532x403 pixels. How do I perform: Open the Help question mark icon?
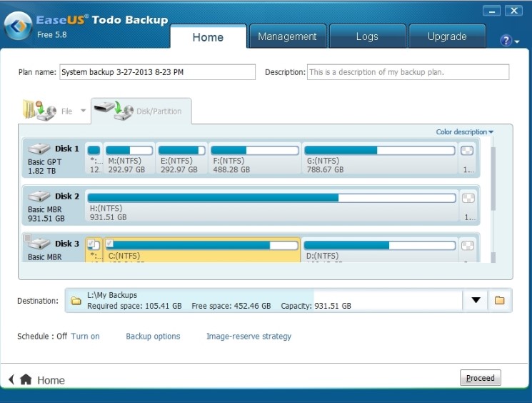pos(506,41)
